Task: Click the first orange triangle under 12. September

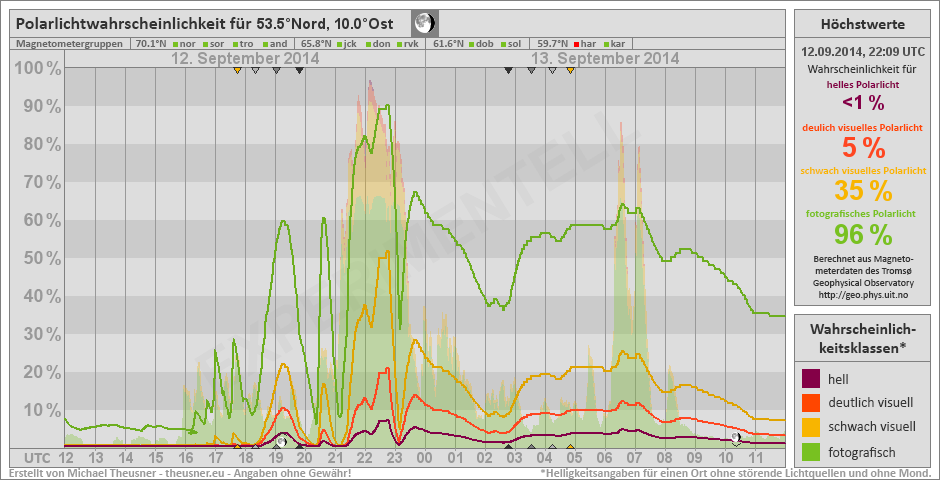Action: [x=237, y=70]
